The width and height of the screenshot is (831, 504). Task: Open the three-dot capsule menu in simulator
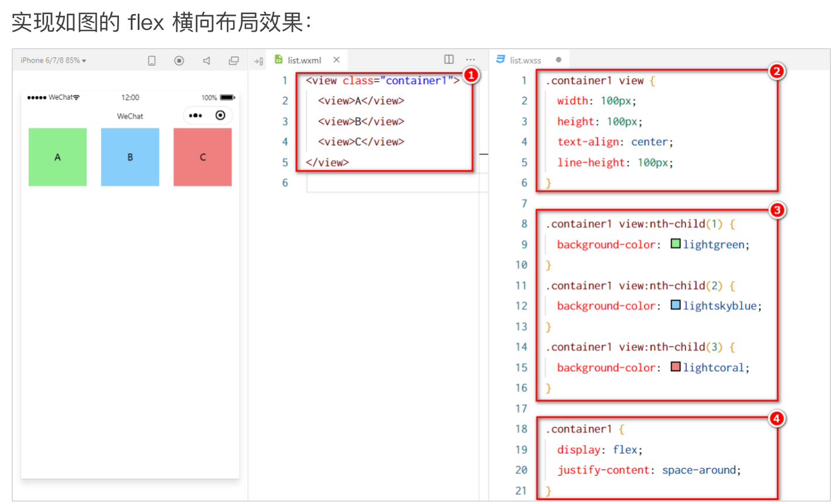pyautogui.click(x=196, y=115)
